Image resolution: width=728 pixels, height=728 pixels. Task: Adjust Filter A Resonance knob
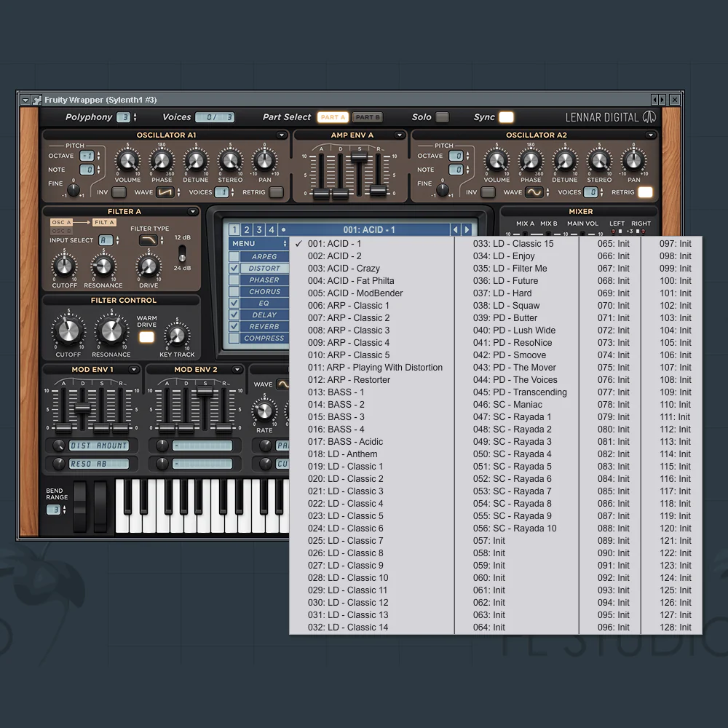[x=103, y=266]
